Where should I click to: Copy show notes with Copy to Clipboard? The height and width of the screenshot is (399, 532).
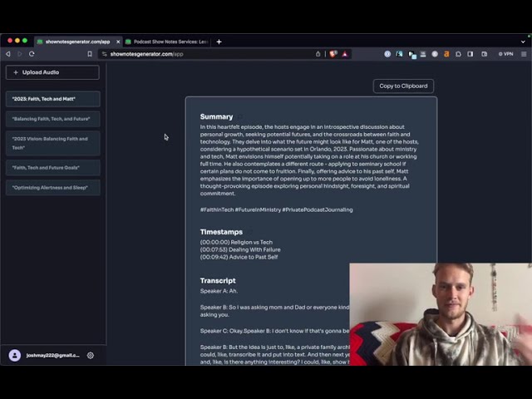[x=403, y=86]
